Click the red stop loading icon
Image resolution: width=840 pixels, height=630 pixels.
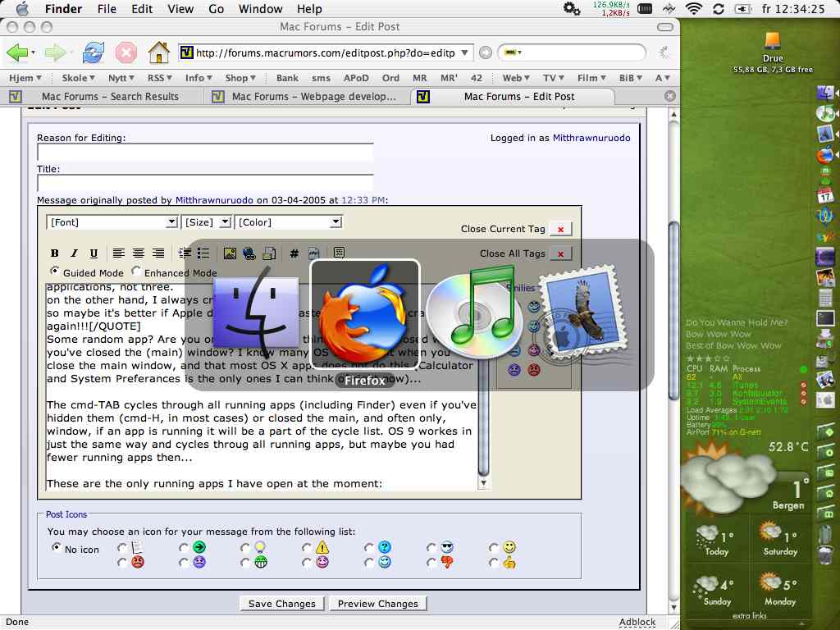coord(126,52)
